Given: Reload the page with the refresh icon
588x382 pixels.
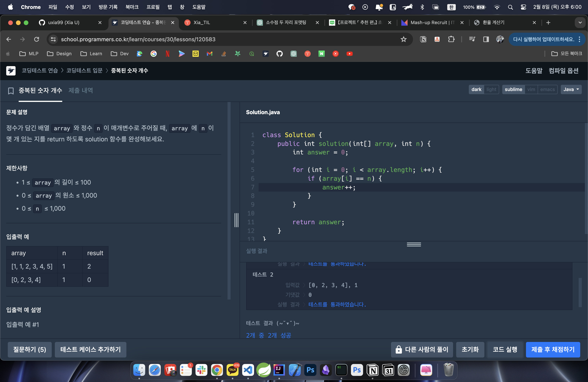Looking at the screenshot, I should point(37,39).
